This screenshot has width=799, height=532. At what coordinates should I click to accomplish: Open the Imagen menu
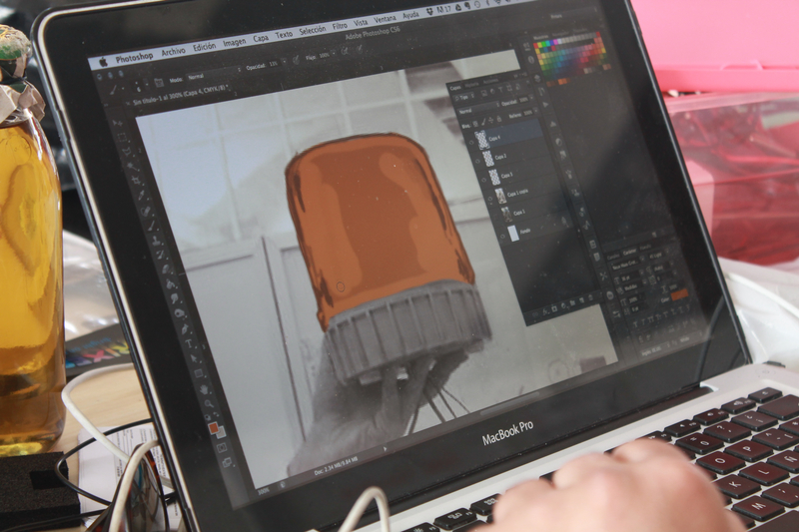point(235,43)
